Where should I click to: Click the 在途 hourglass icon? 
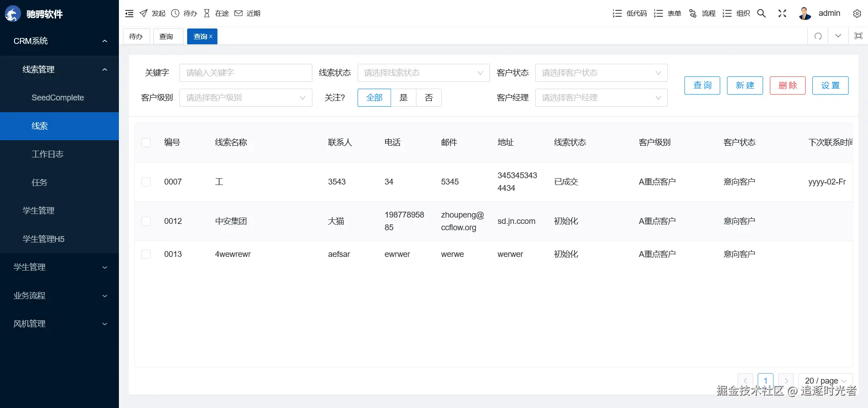[x=207, y=13]
